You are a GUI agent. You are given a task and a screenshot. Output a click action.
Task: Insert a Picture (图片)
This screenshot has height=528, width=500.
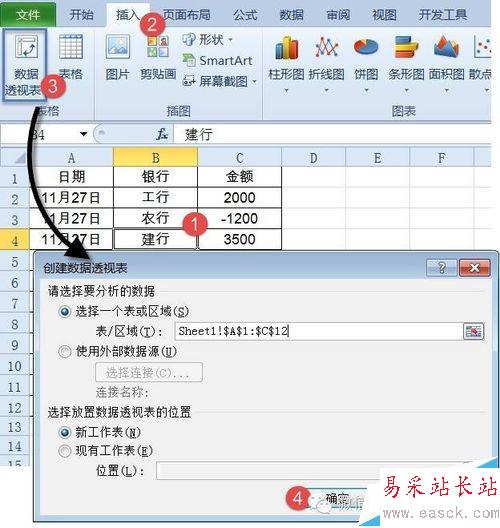118,57
